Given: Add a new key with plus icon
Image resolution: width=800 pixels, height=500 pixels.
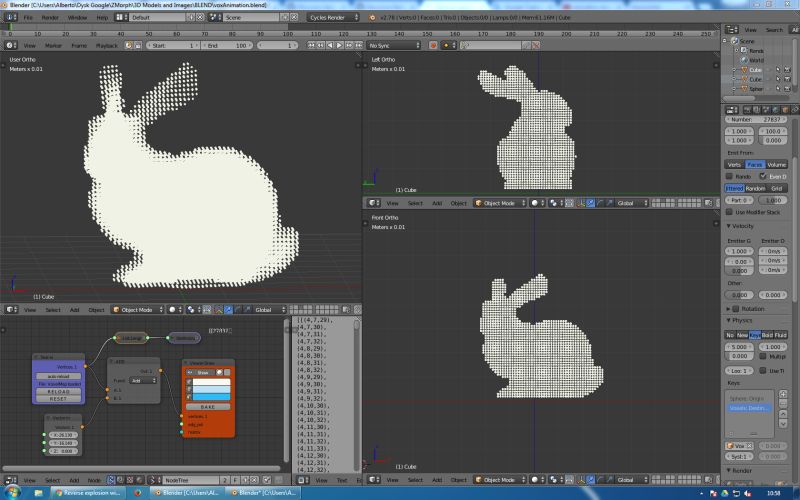Looking at the screenshot, I should click(783, 394).
